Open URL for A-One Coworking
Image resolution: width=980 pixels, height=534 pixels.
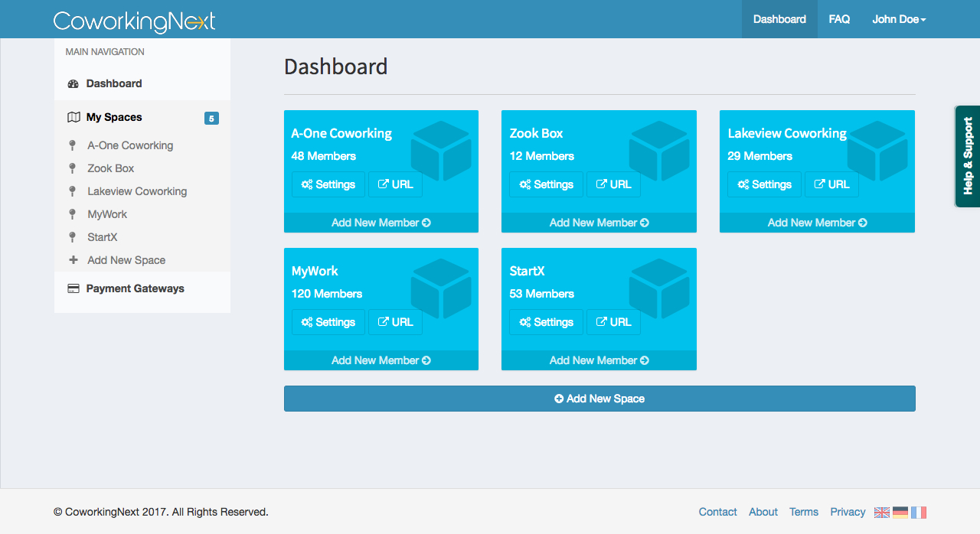coord(395,184)
